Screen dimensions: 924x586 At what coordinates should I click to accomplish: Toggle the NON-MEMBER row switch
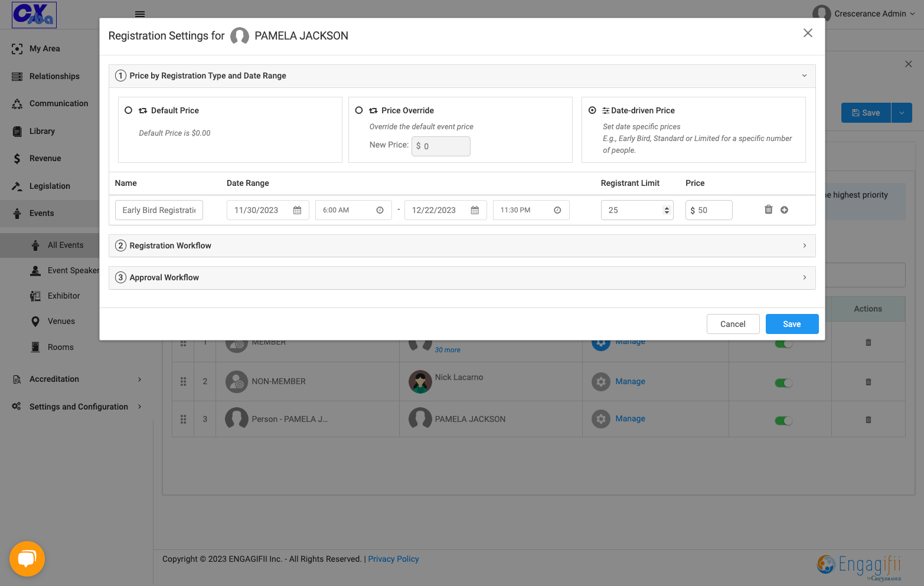[x=783, y=383]
